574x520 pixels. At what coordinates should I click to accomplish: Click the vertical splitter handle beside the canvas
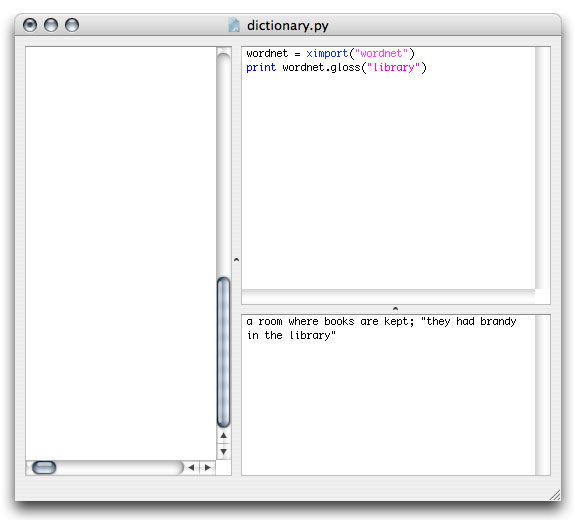[x=236, y=260]
